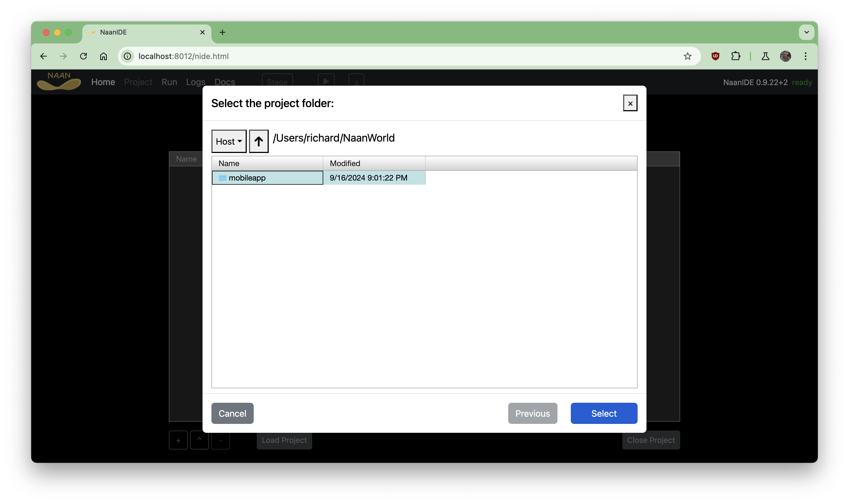Click Cancel to dismiss the dialog
Viewport: 849px width, 504px height.
[x=232, y=413]
